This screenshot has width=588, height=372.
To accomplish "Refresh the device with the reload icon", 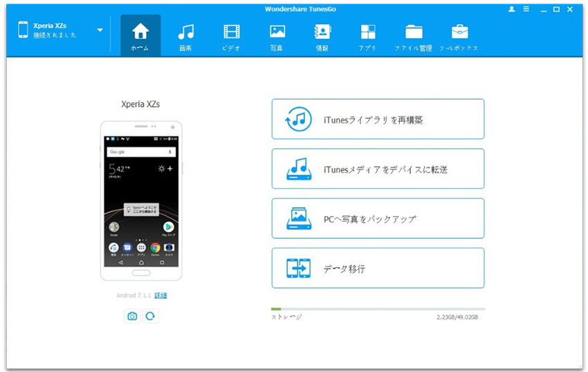I will (150, 316).
